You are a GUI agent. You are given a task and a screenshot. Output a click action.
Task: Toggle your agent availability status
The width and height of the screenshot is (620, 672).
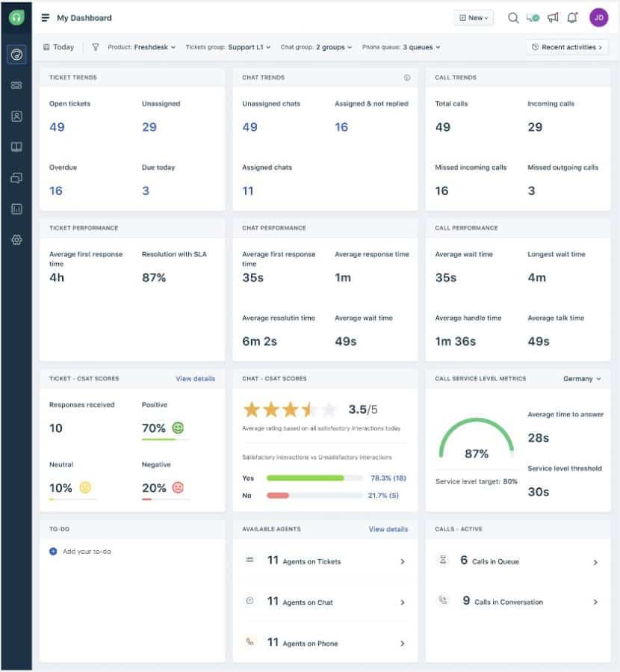531,17
